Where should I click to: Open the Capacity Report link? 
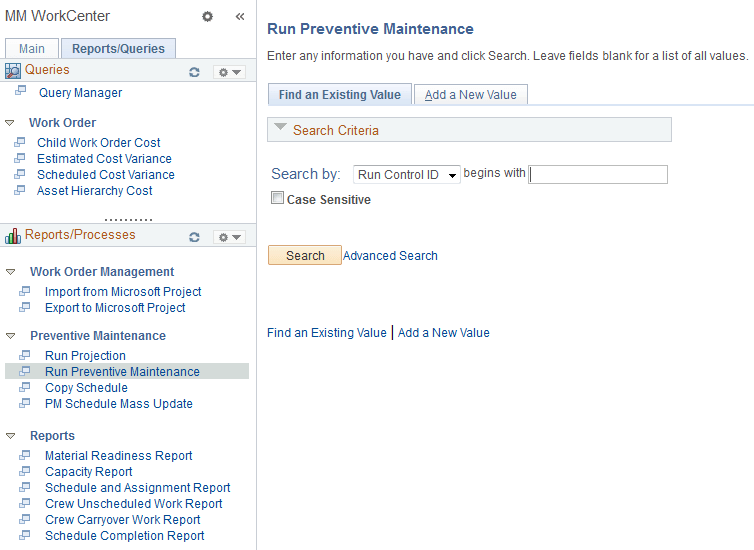coord(88,472)
